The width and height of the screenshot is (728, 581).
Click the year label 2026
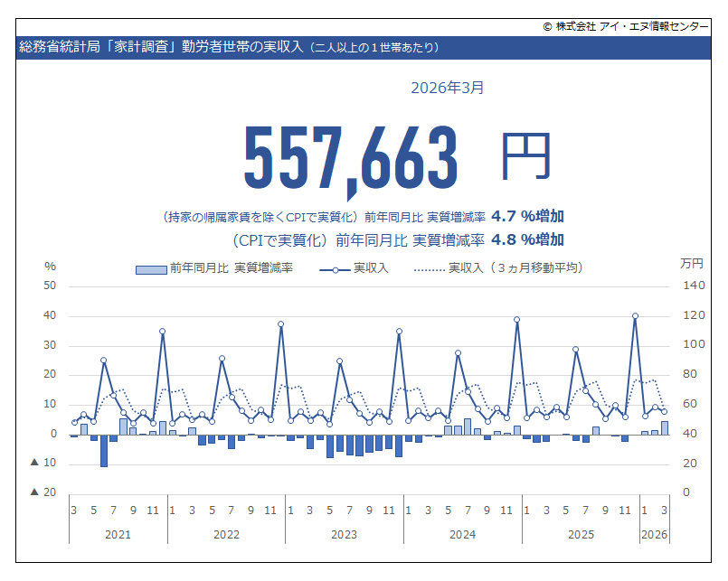click(654, 535)
